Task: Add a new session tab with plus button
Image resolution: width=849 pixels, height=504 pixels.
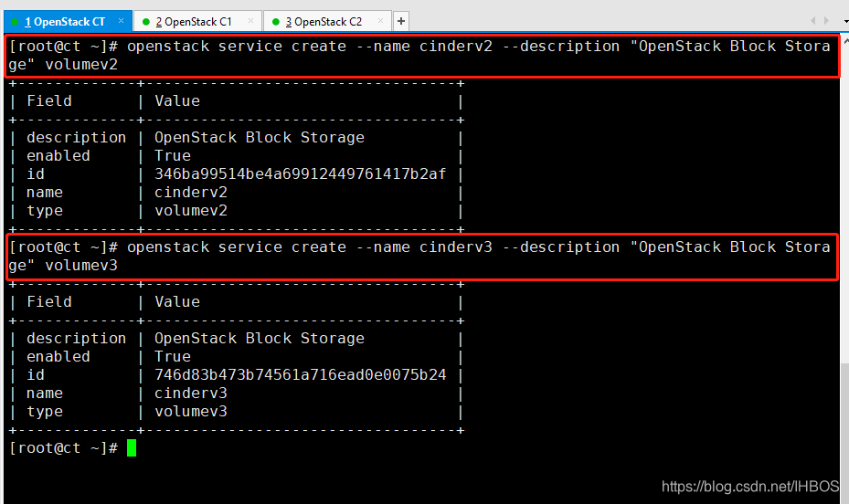Action: click(x=400, y=21)
